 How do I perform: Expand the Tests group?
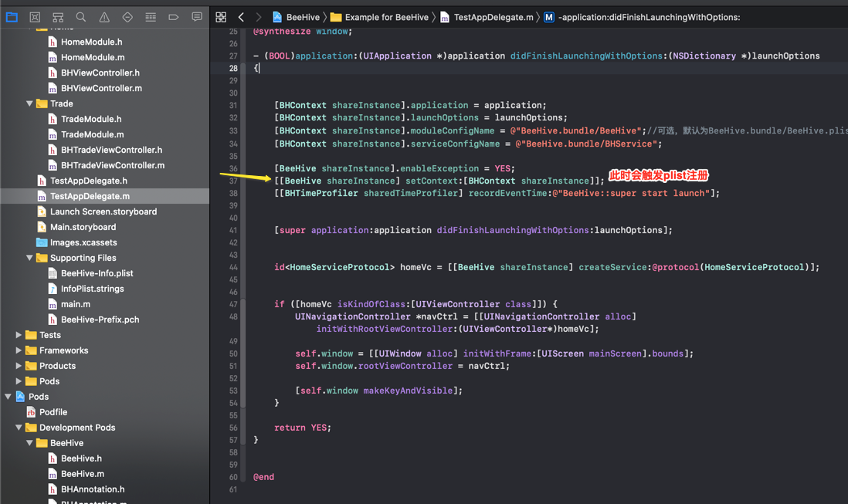coord(19,335)
